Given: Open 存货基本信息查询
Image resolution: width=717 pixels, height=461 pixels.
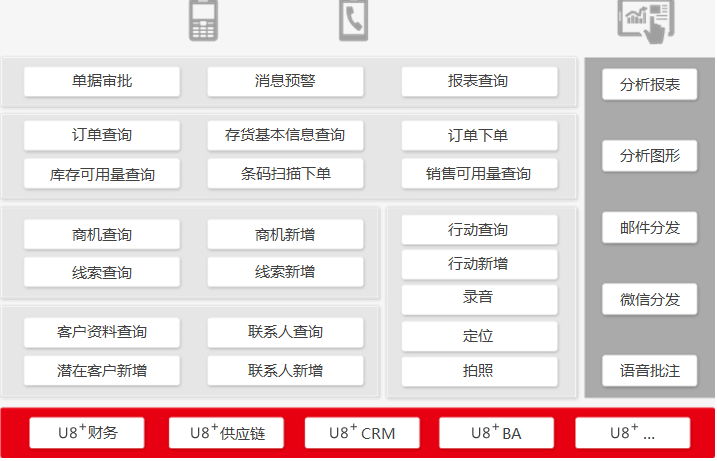Looking at the screenshot, I should (x=285, y=136).
